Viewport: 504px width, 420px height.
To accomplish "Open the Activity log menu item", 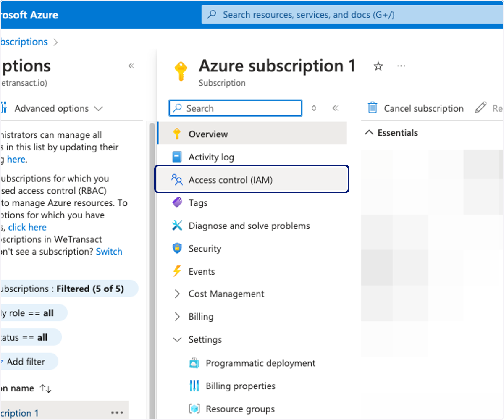I will point(252,157).
